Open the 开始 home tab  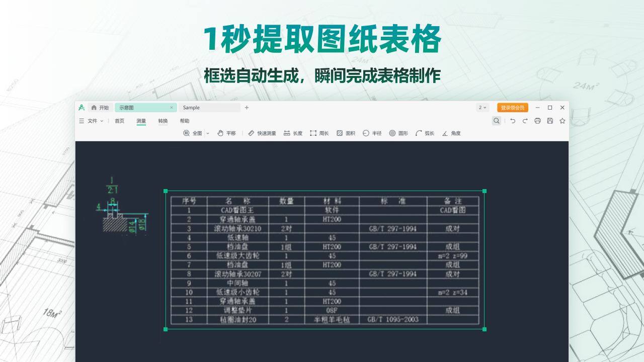point(100,108)
